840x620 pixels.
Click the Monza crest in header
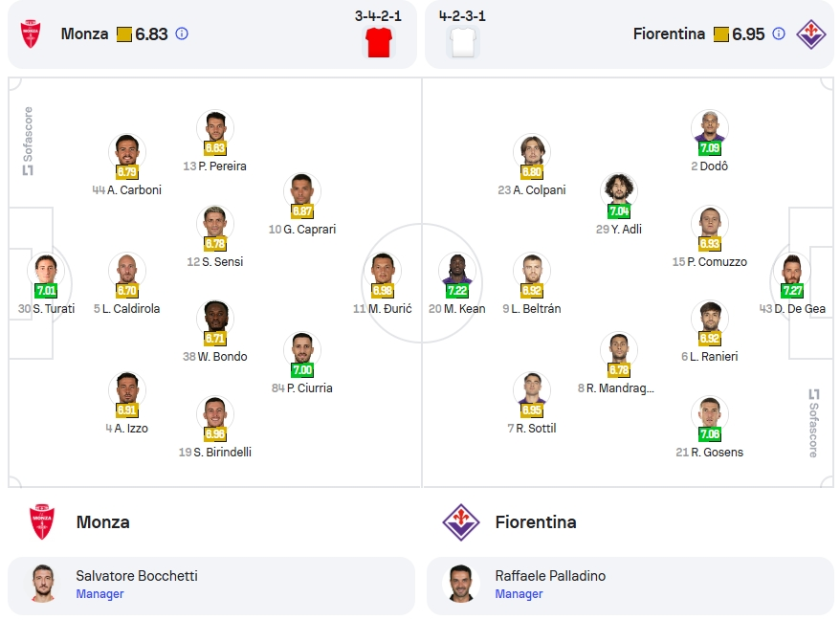click(x=31, y=33)
